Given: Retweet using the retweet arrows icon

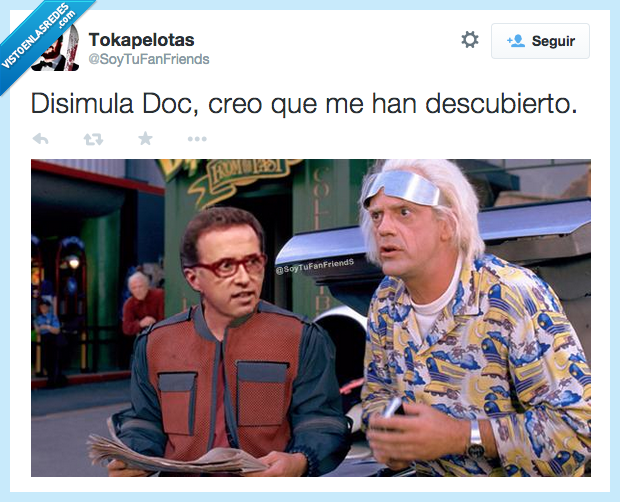Looking at the screenshot, I should pos(93,139).
